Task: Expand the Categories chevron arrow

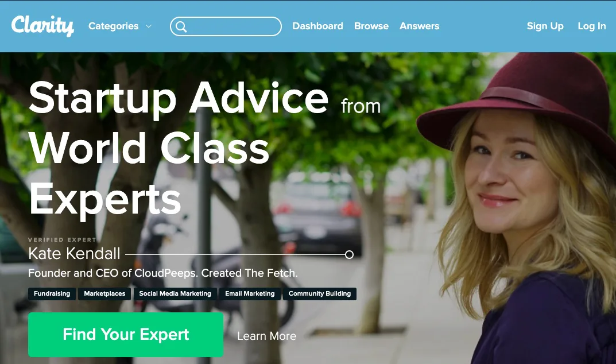Action: [149, 26]
